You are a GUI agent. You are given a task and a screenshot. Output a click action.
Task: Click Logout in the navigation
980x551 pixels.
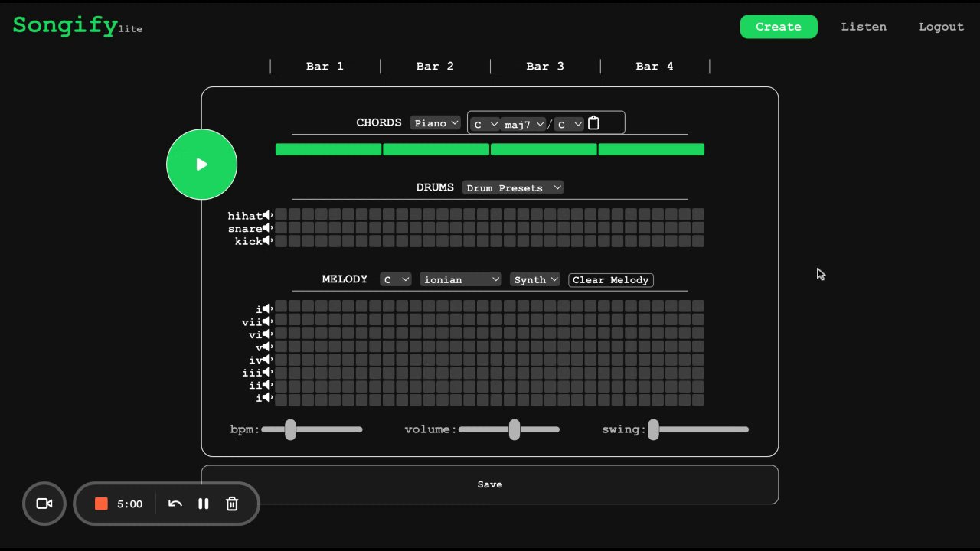[941, 27]
